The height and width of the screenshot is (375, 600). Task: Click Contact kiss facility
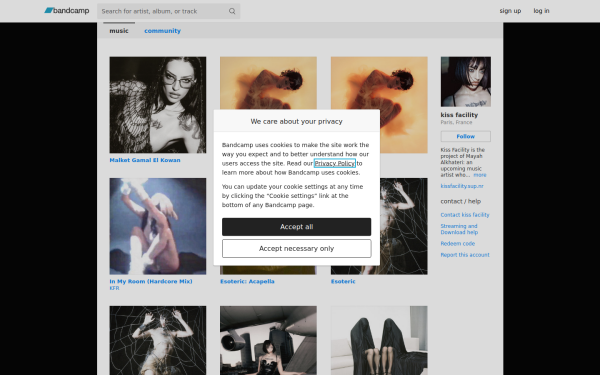click(465, 215)
